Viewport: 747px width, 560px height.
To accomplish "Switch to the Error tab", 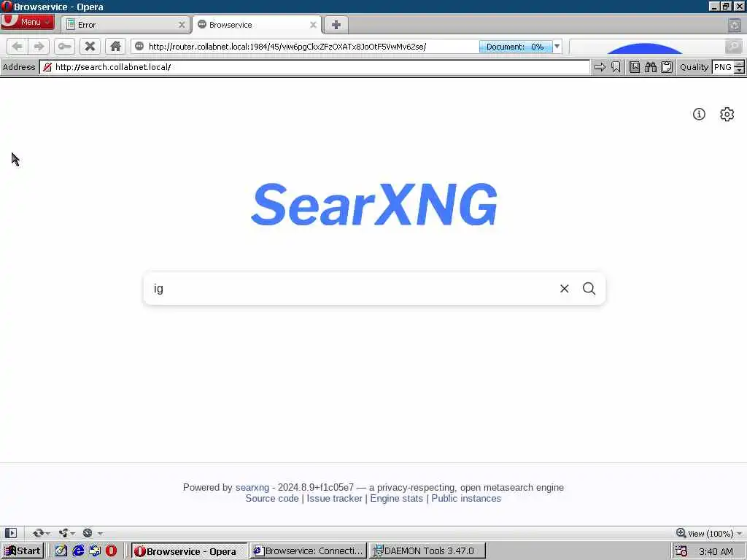I will tap(126, 25).
